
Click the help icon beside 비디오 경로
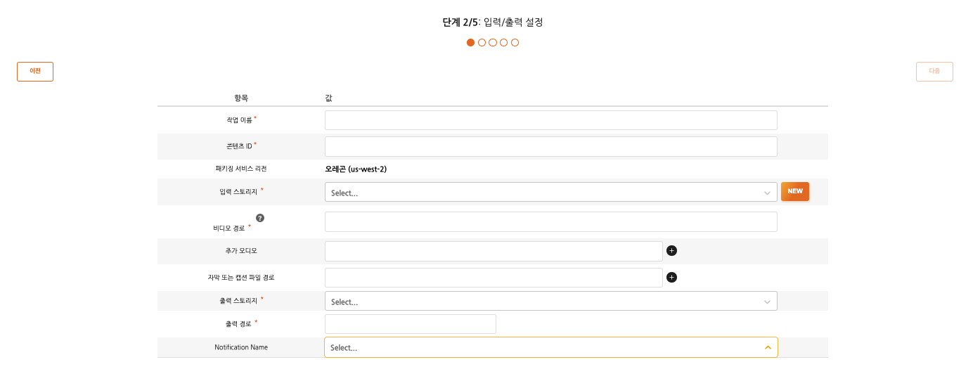(x=260, y=218)
